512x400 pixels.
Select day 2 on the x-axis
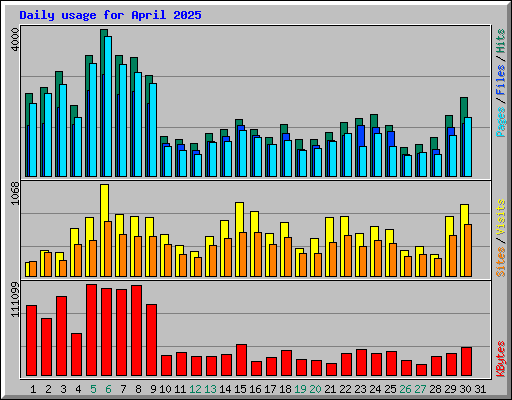48,389
